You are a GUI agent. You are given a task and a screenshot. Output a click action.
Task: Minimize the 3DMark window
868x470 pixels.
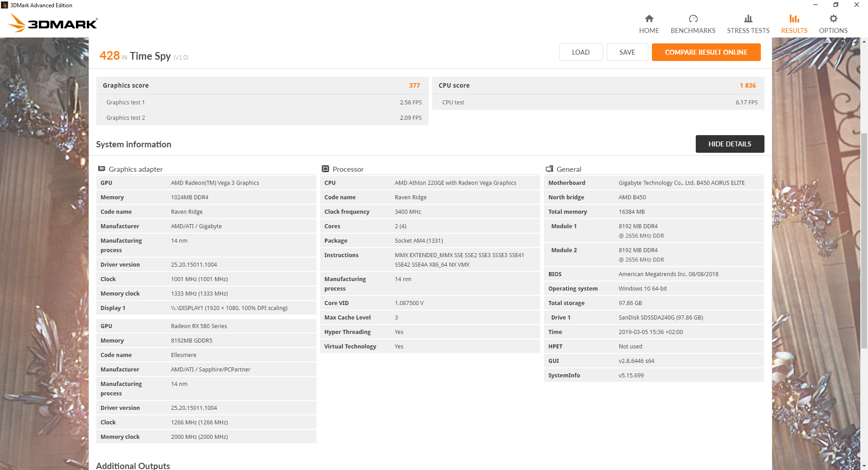click(815, 5)
